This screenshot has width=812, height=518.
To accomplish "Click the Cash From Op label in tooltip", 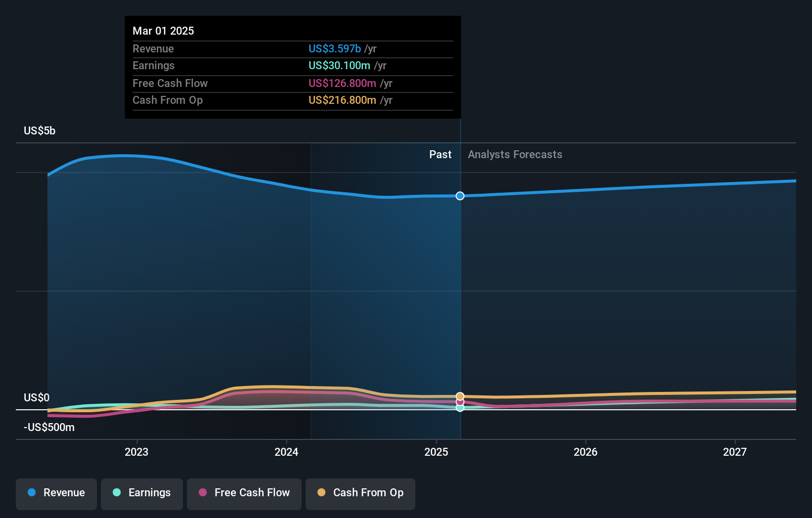I will pyautogui.click(x=168, y=100).
